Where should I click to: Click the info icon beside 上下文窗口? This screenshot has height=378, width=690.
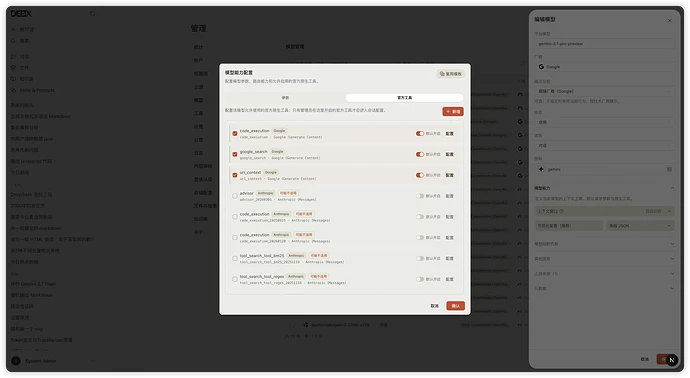(562, 211)
